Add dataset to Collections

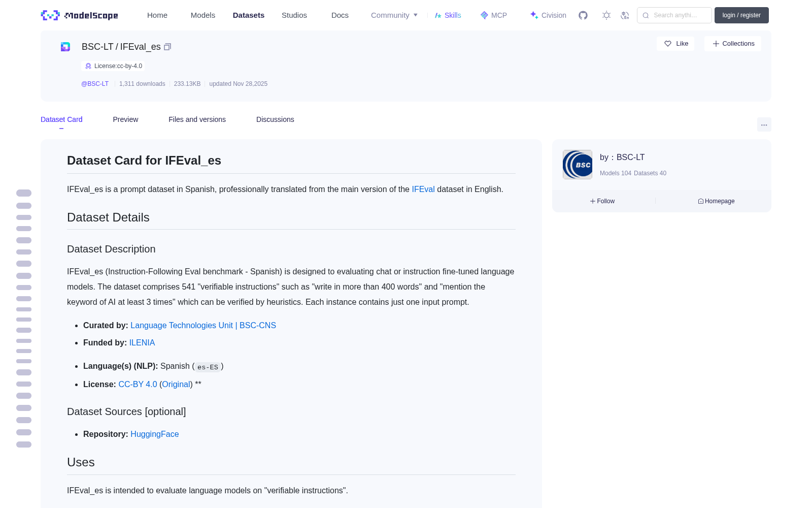click(733, 44)
